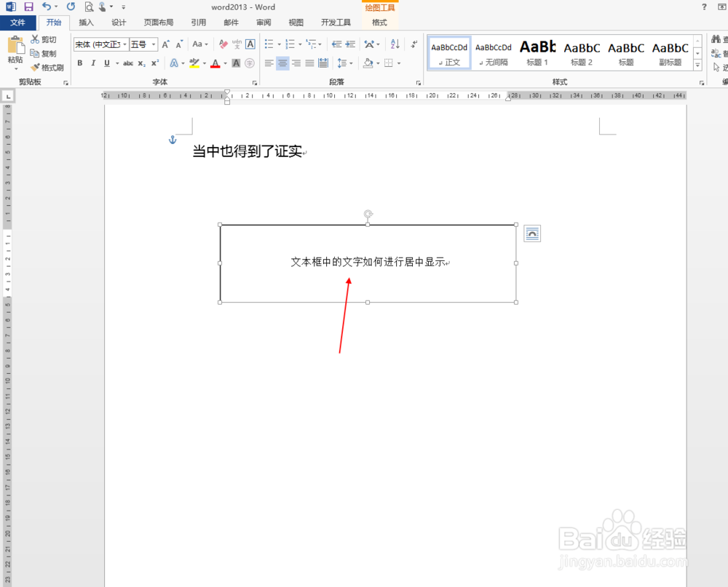The image size is (728, 587).
Task: Switch to the Page Layout (页面布局) tab
Action: pyautogui.click(x=158, y=23)
